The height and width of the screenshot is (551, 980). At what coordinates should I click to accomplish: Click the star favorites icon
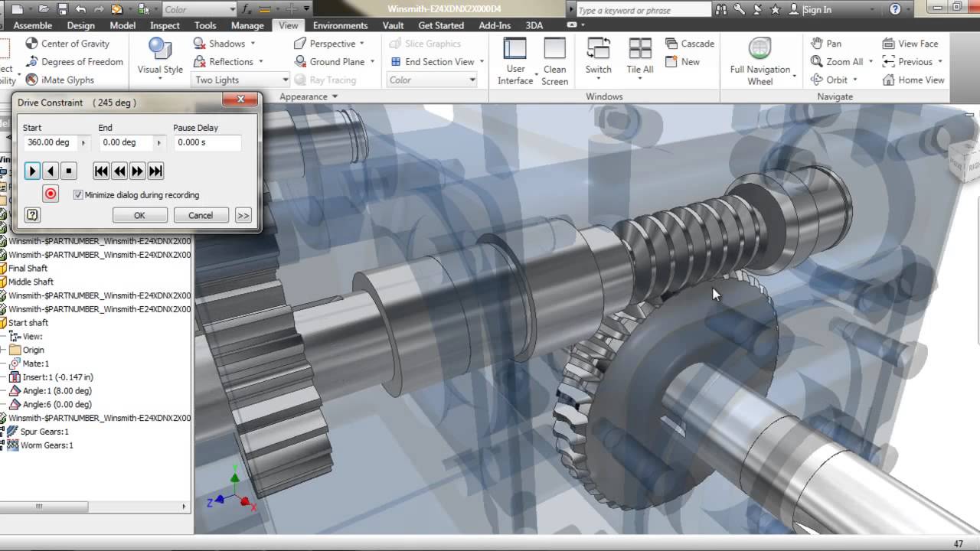pyautogui.click(x=776, y=9)
